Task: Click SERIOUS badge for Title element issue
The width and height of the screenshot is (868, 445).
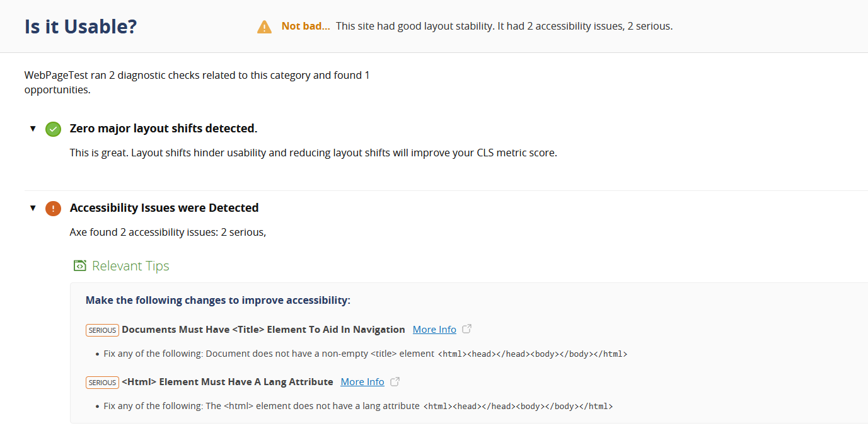Action: pos(102,330)
